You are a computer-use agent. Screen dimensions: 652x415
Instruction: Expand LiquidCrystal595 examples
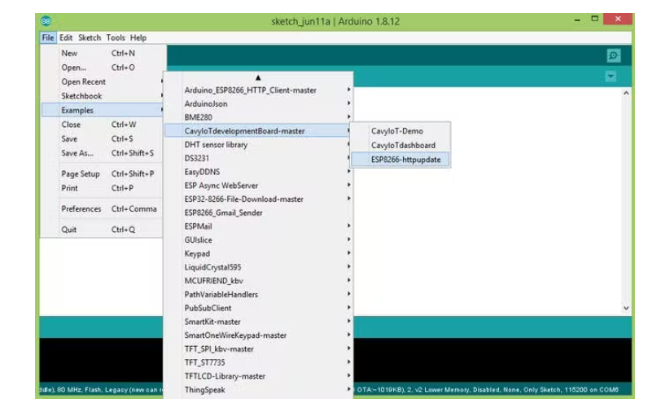[259, 267]
